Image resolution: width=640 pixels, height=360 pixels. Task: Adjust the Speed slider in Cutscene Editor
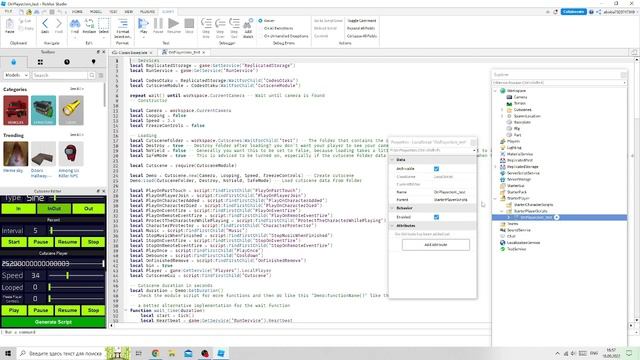[x=67, y=276]
